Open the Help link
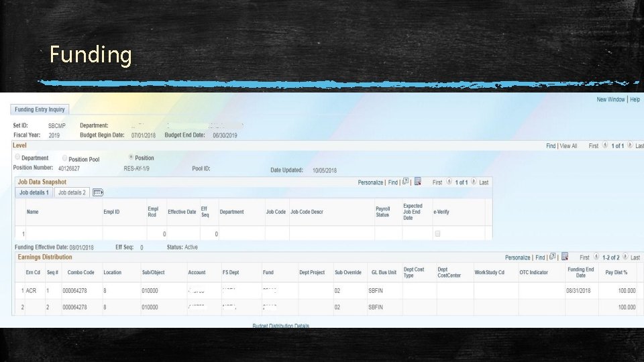This screenshot has height=362, width=644. pos(635,100)
